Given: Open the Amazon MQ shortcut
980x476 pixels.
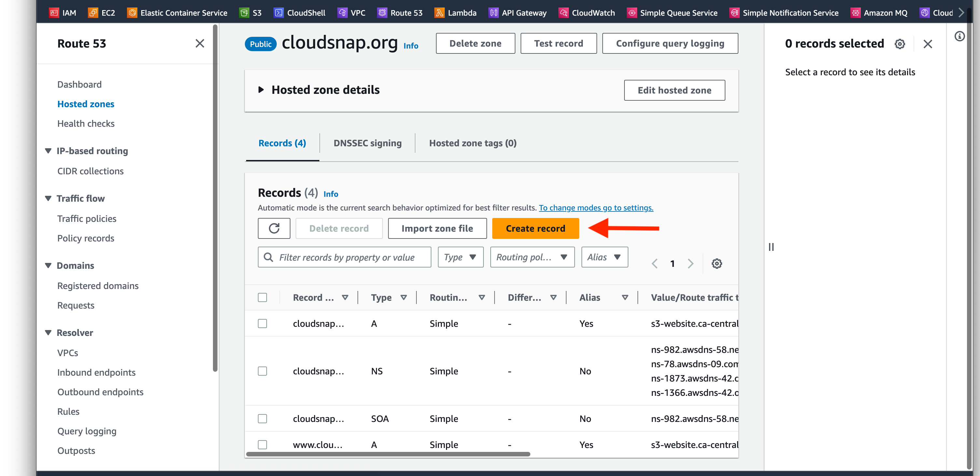Looking at the screenshot, I should (x=879, y=13).
